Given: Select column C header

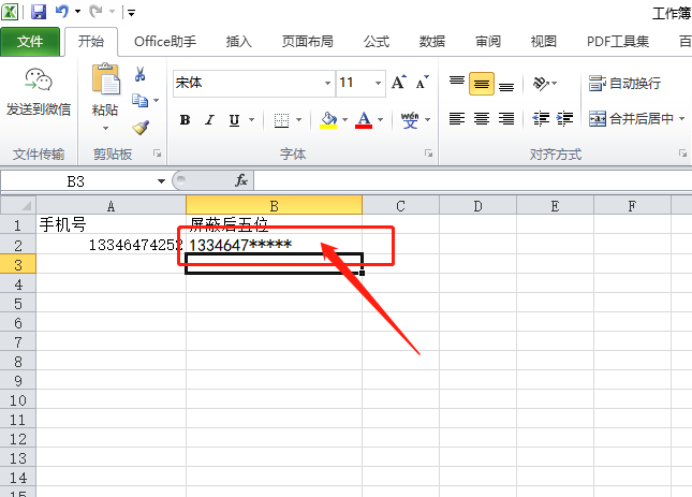Looking at the screenshot, I should tap(401, 206).
